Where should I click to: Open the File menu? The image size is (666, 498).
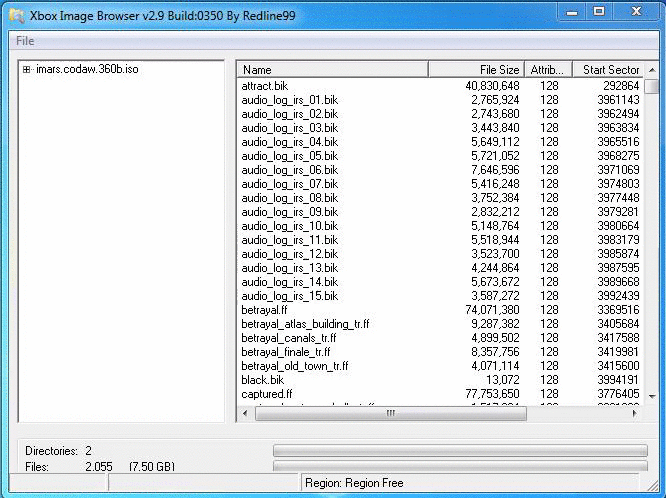25,41
